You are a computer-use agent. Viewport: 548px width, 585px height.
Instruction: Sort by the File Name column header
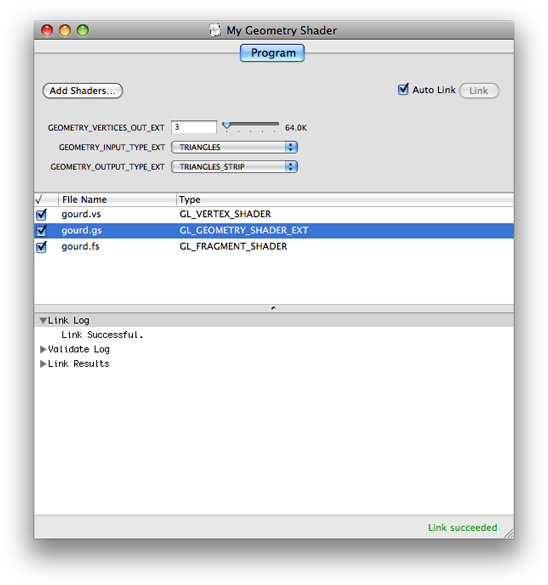point(117,200)
